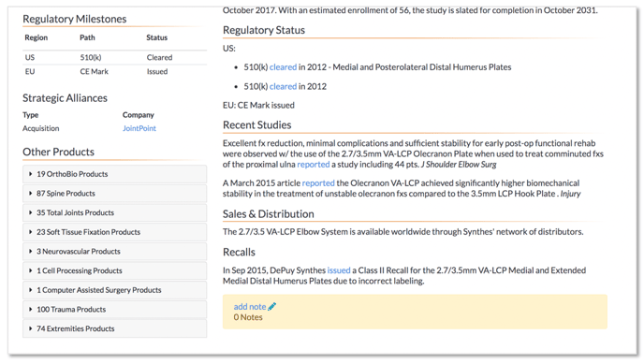The width and height of the screenshot is (644, 364).
Task: Click the add note link
Action: (250, 307)
